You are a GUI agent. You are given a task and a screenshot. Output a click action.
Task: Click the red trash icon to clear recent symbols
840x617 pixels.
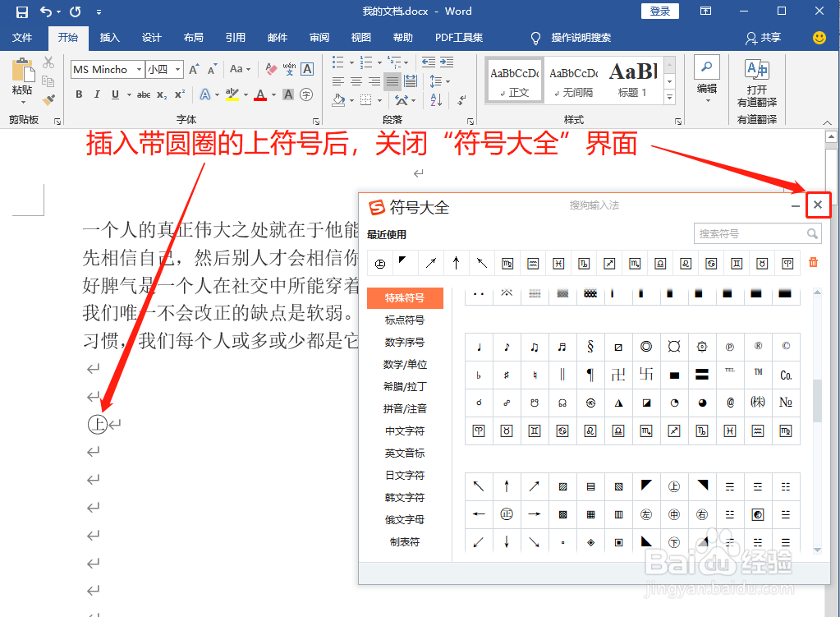click(813, 262)
